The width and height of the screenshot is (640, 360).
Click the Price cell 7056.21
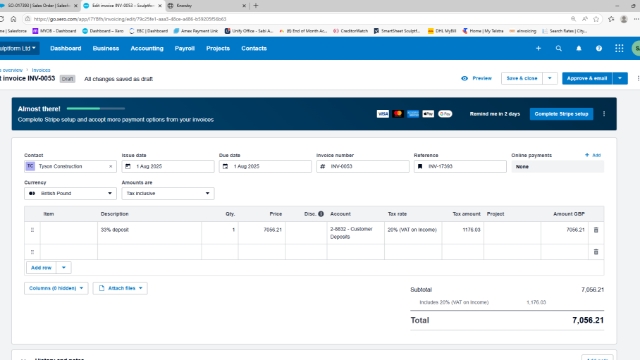point(262,233)
